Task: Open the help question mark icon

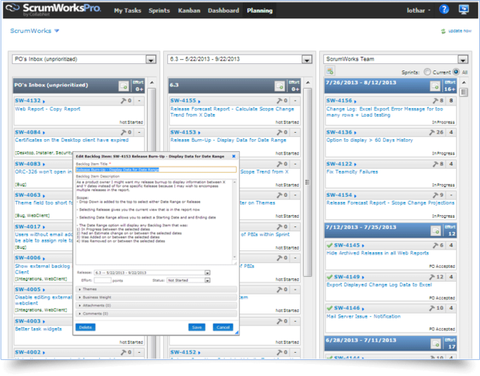Action: point(444,9)
